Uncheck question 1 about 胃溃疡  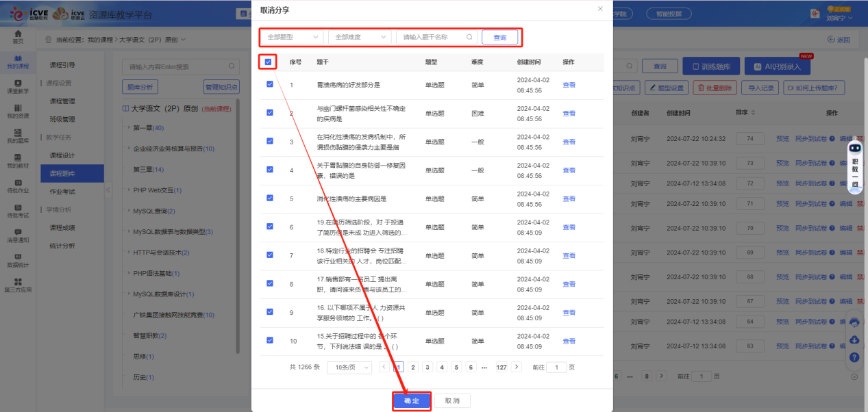point(269,83)
